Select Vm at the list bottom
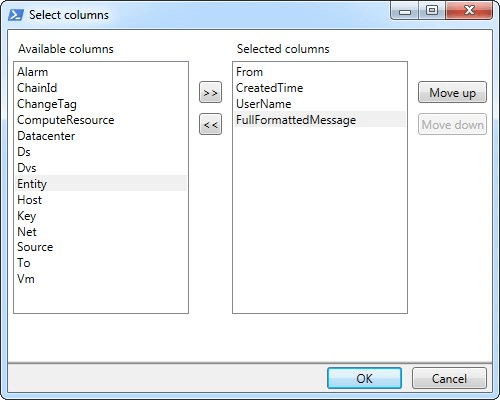 101,279
